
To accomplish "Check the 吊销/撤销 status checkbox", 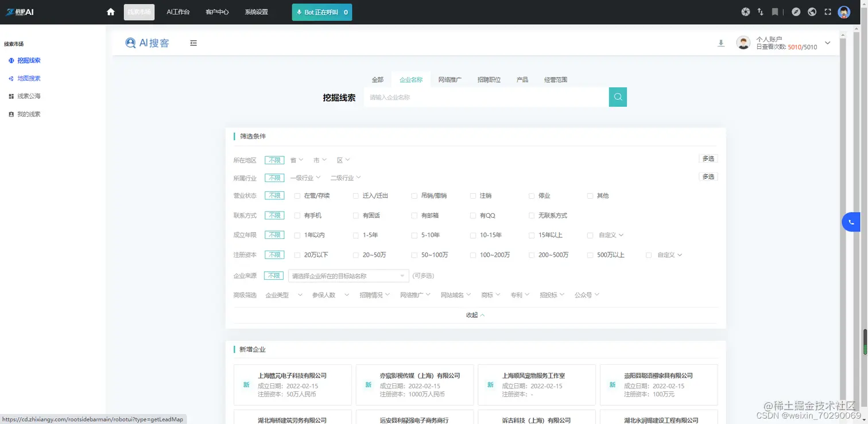I will pyautogui.click(x=414, y=196).
